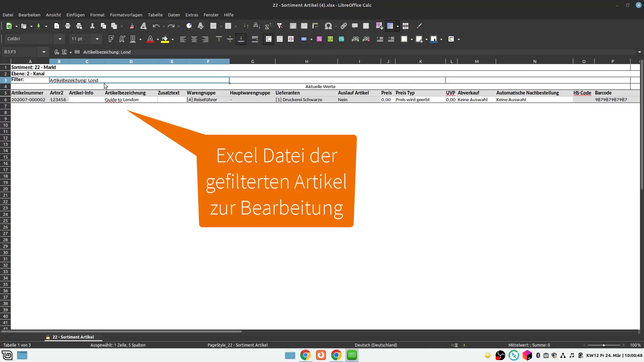
Task: Open the font name dropdown
Action: [x=60, y=39]
